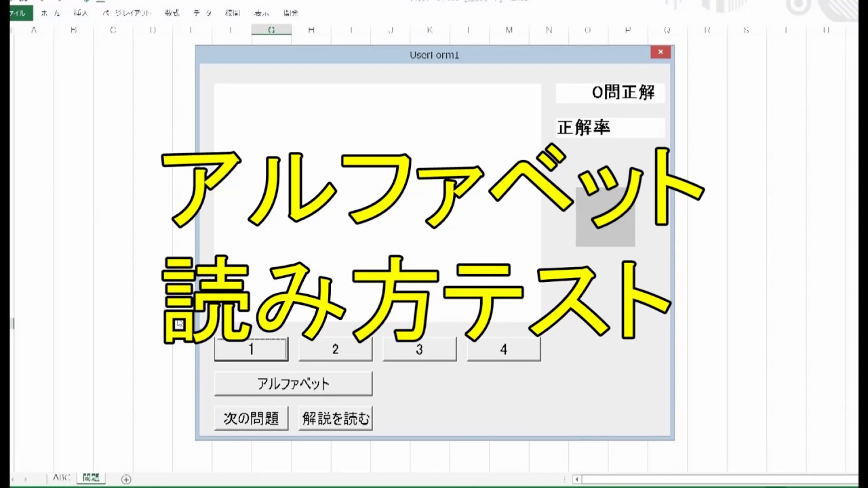Select column Q header

pos(667,30)
